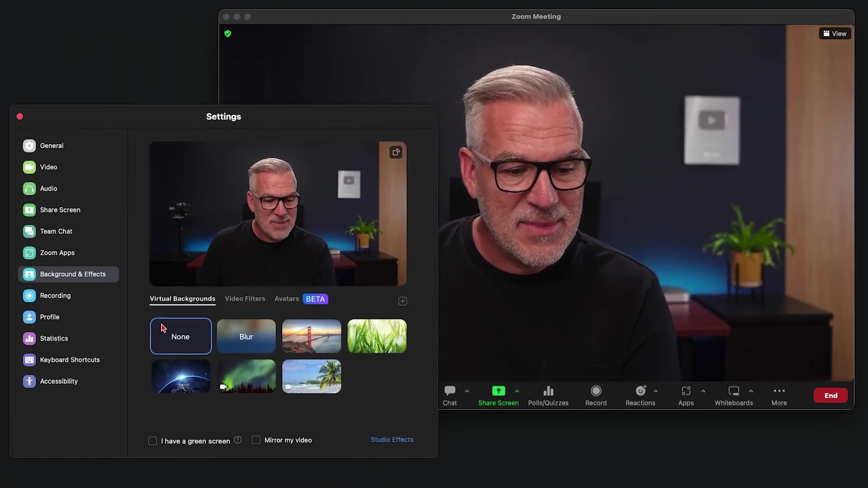Open Polls/Quizzes panel icon
Screen dimensions: 868x488
pyautogui.click(x=548, y=391)
